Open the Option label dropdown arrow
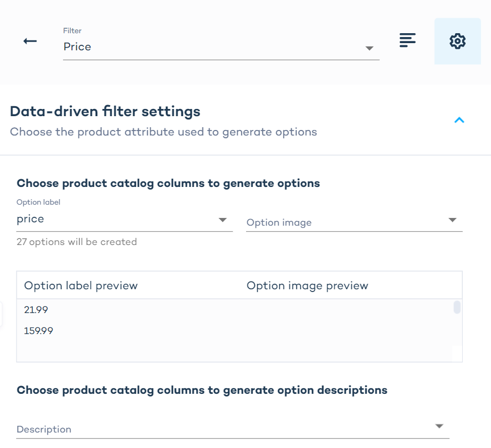This screenshot has width=491, height=448. (222, 220)
